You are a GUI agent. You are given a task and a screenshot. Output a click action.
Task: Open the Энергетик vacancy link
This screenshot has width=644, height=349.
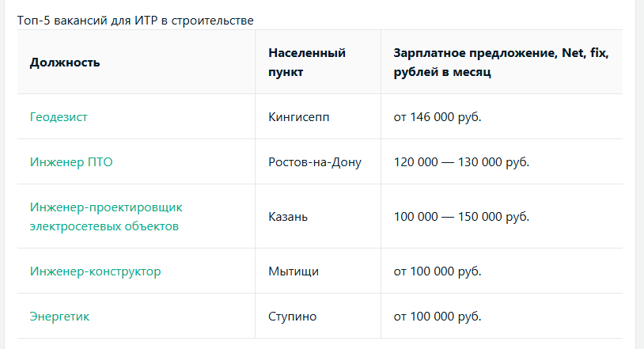point(60,317)
